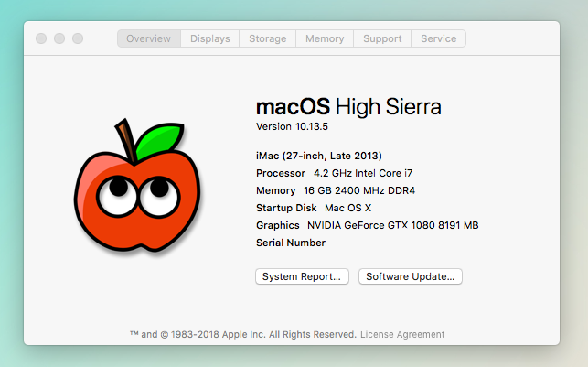This screenshot has height=367, width=588.
Task: Click the Version 10.13.5 text
Action: [x=292, y=126]
